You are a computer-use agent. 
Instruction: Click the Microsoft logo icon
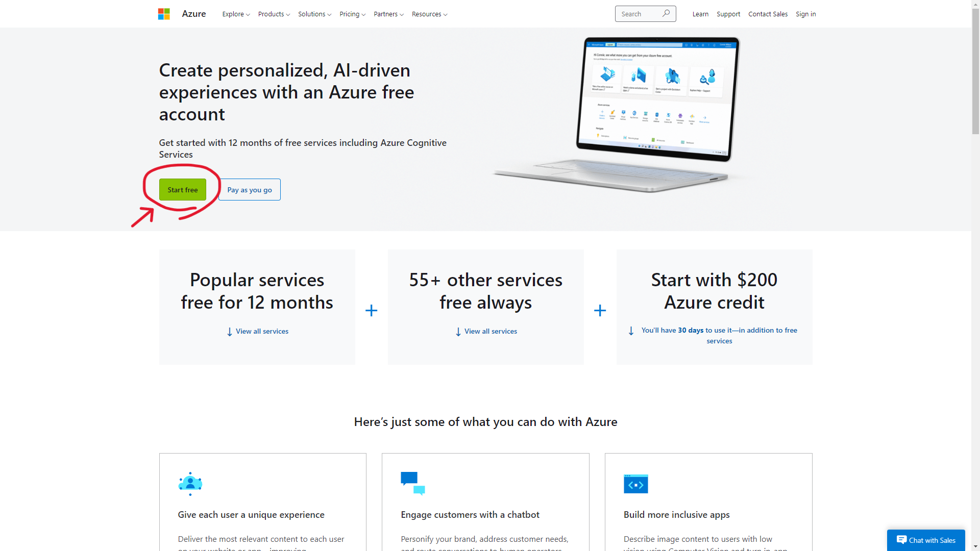(164, 14)
